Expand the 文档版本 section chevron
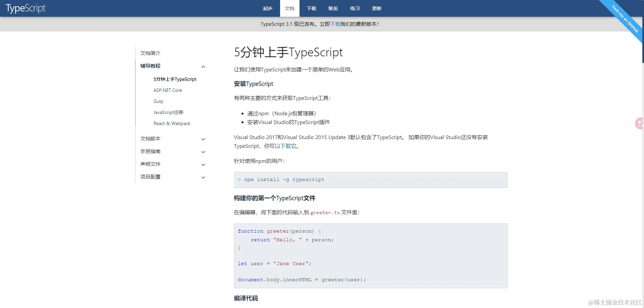 [203, 139]
